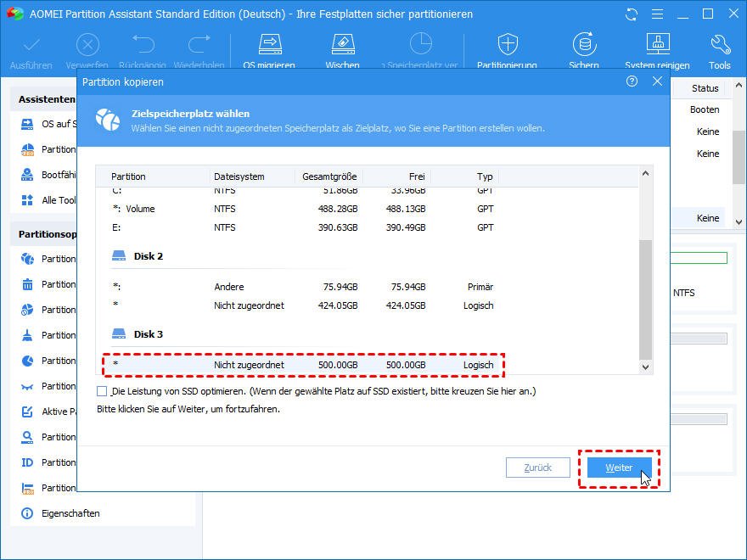Click the Booten status entry
Viewport: 747px width, 560px height.
(705, 109)
